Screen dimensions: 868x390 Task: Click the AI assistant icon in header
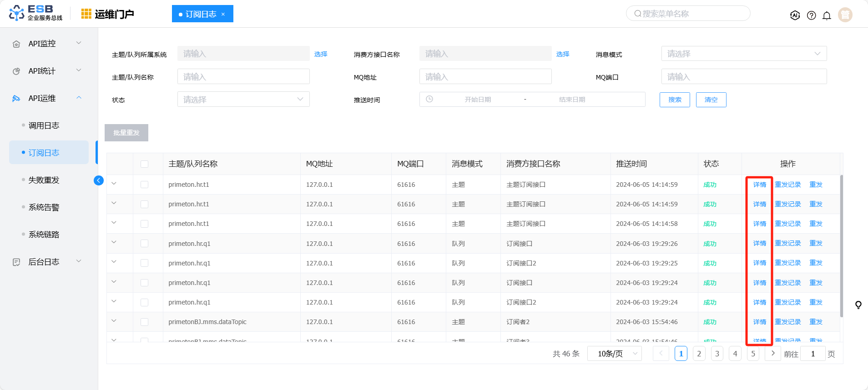[795, 15]
